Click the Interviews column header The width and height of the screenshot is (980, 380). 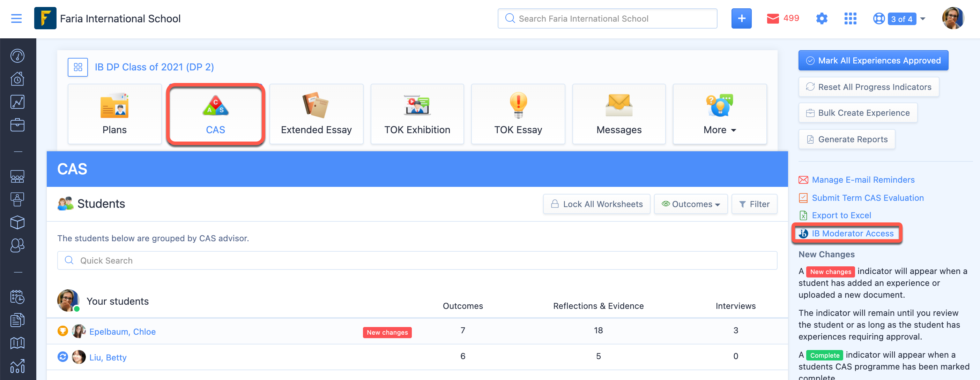point(735,306)
